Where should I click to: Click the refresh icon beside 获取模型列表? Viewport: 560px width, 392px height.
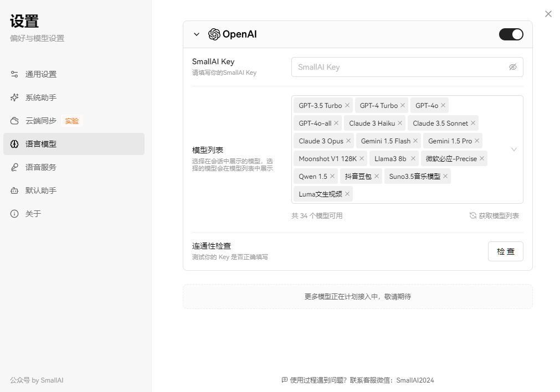pos(473,215)
